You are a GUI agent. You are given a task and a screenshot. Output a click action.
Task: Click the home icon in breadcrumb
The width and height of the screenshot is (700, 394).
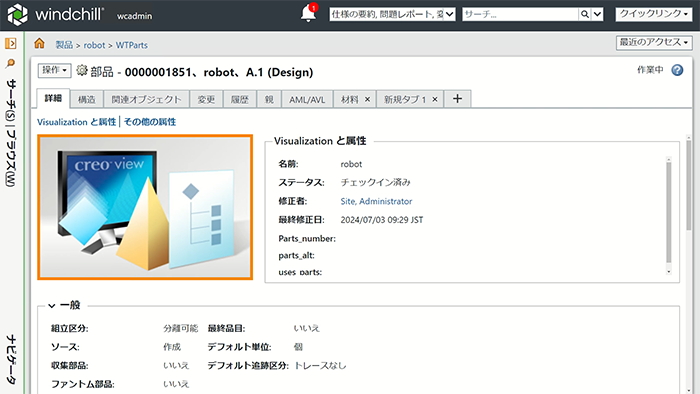coord(39,43)
